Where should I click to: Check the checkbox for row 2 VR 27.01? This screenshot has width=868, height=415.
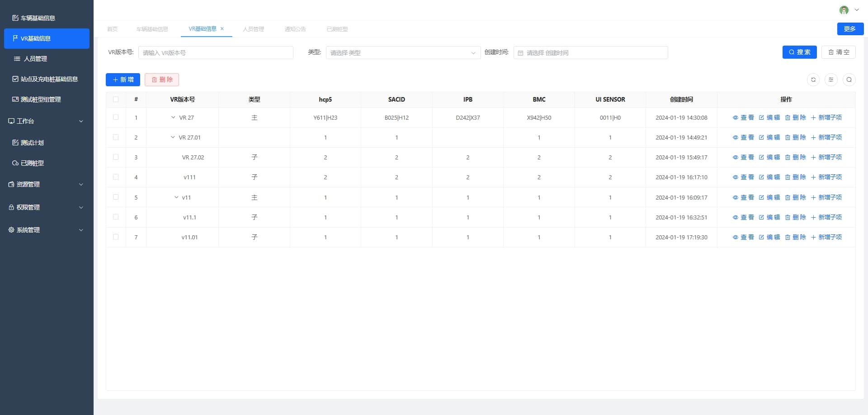[x=116, y=137]
